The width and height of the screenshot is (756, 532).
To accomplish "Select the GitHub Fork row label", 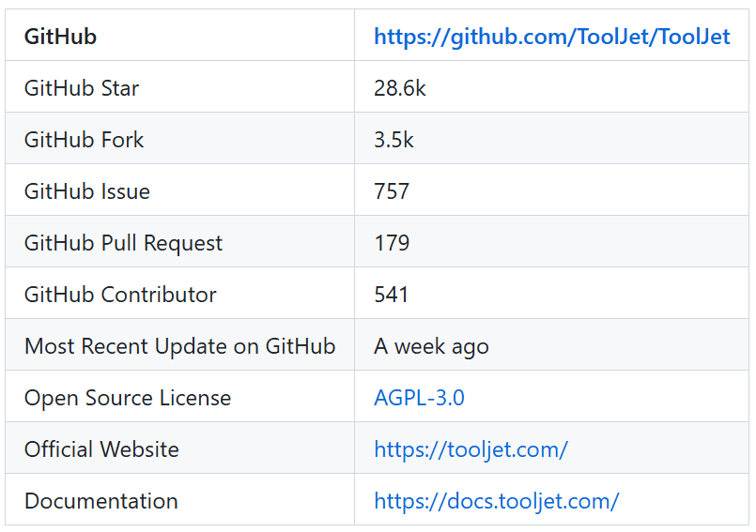I will tap(84, 140).
